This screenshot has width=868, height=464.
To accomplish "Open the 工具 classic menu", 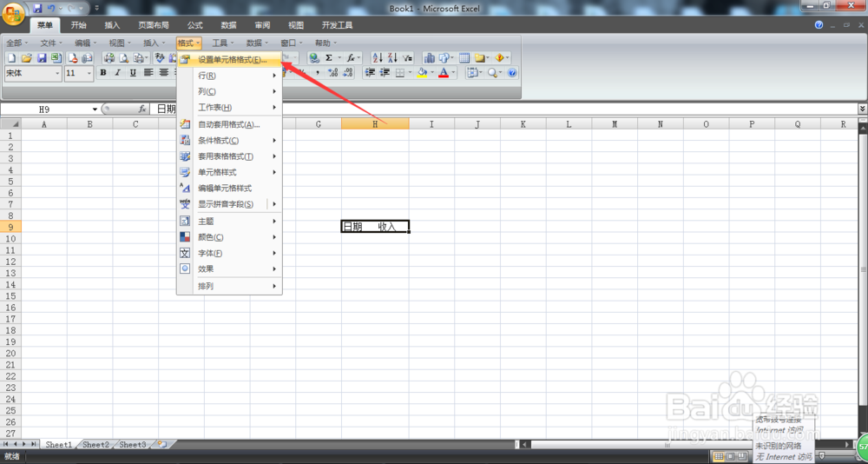I will coord(222,43).
